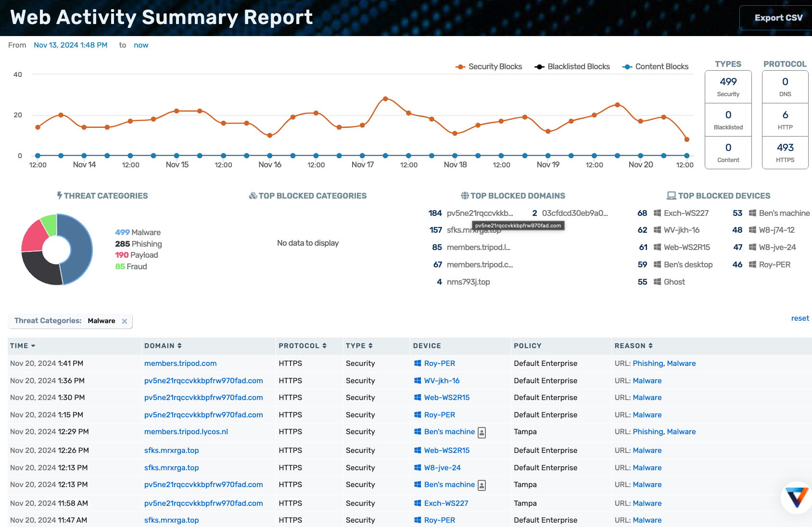The width and height of the screenshot is (812, 527).
Task: Select the HTTPS protocol count tile
Action: click(x=785, y=152)
